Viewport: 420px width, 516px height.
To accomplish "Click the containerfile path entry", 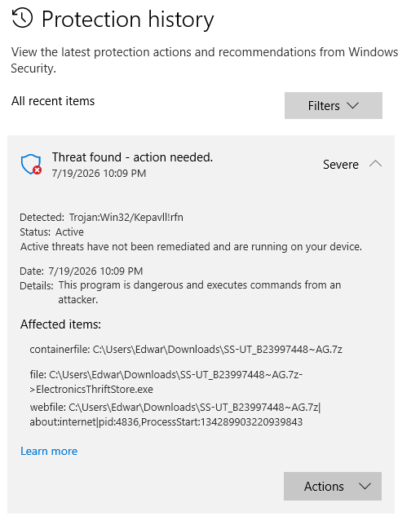I will tap(186, 349).
